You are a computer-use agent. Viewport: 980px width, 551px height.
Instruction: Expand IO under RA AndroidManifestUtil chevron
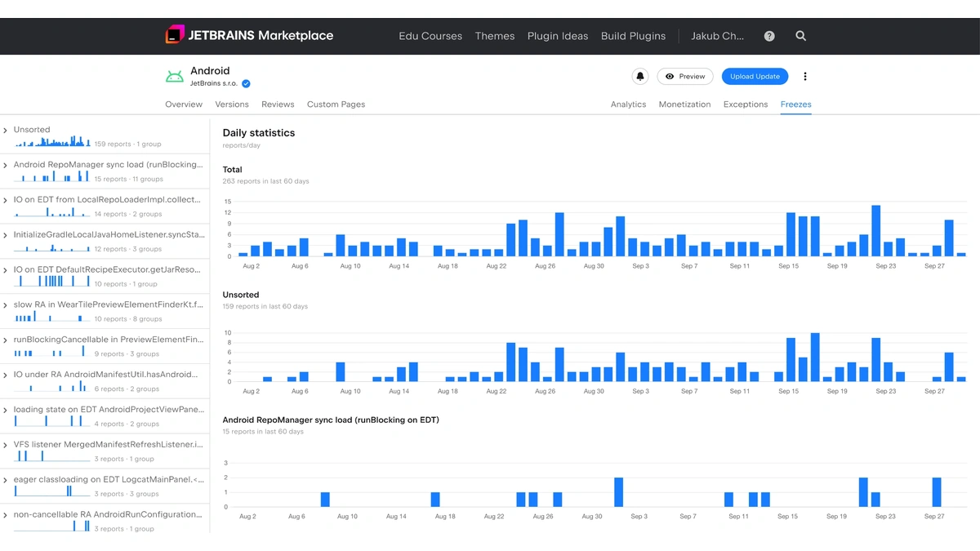pos(6,375)
